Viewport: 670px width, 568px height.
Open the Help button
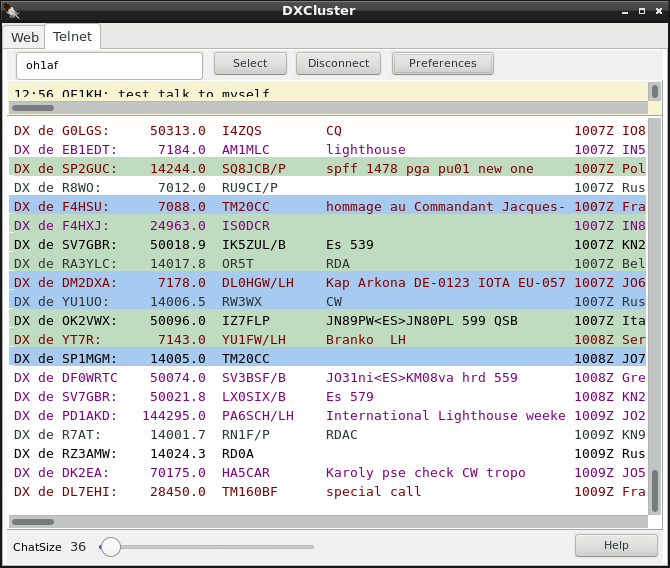tap(616, 545)
